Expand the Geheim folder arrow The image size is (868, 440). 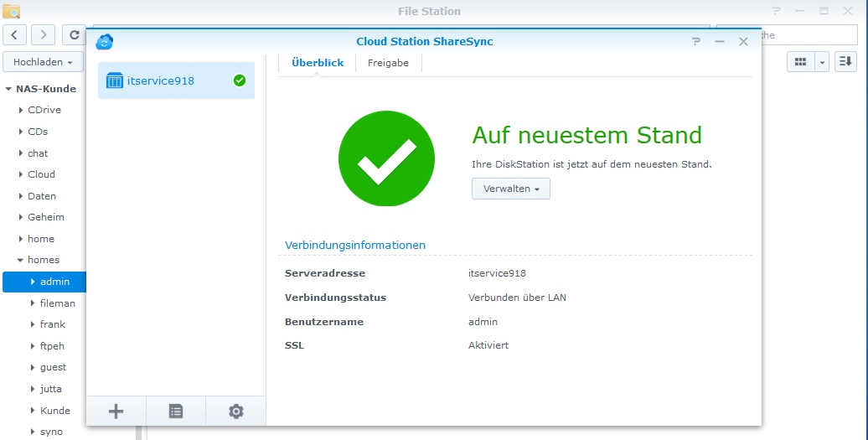pos(20,217)
